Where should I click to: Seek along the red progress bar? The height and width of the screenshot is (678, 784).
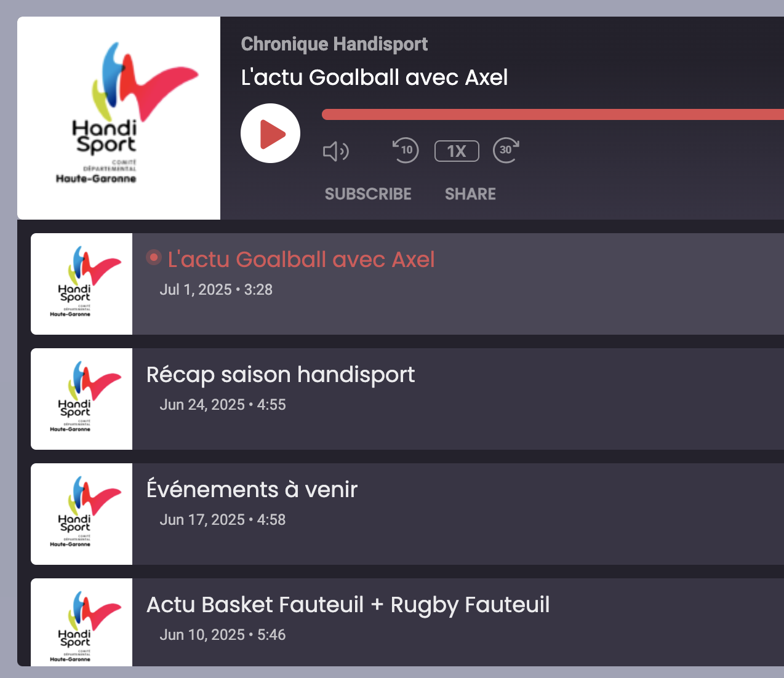553,114
